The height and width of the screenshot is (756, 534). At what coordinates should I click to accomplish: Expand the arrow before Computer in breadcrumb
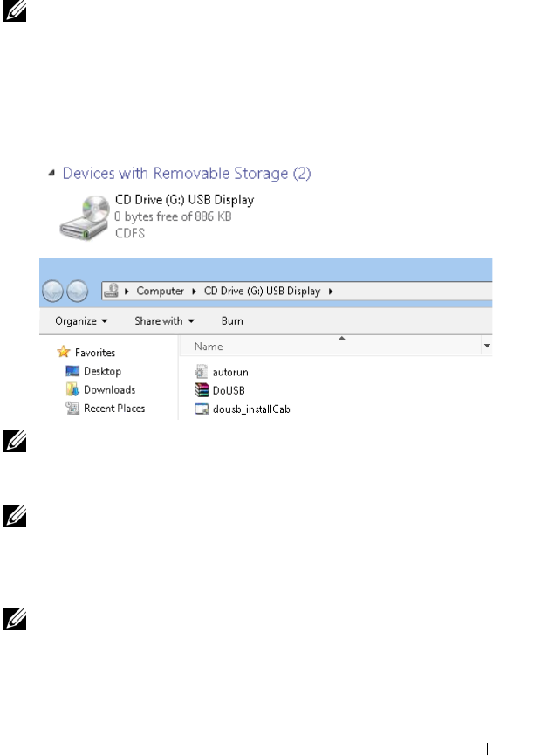[x=127, y=292]
